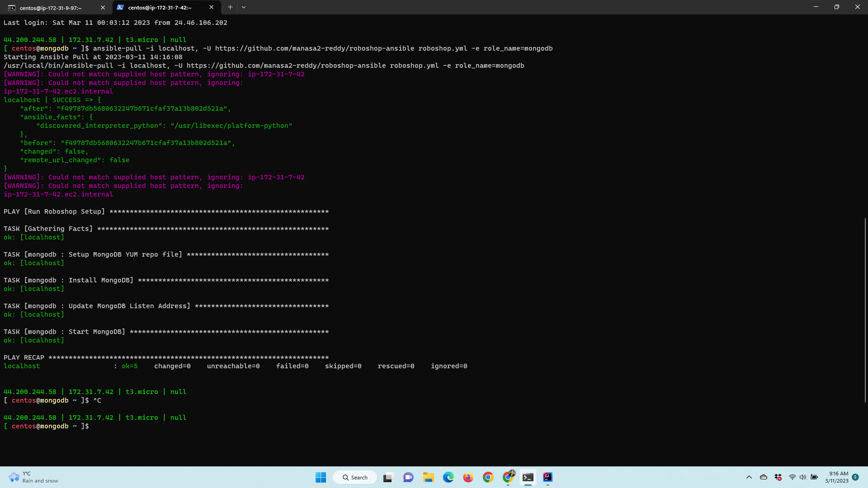Open OneDrive from the system tray
The height and width of the screenshot is (488, 868).
tap(764, 477)
